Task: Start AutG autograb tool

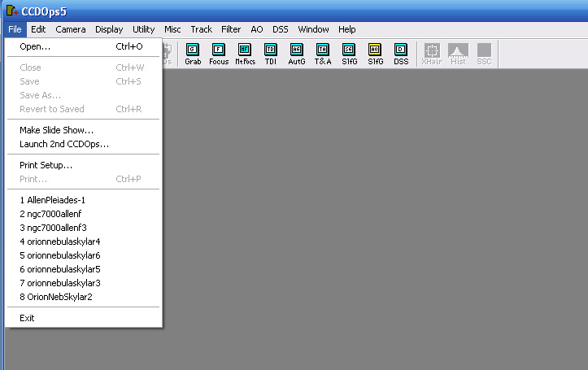Action: pos(297,54)
